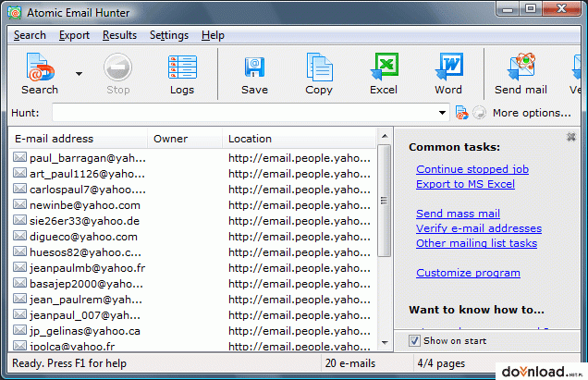This screenshot has height=380, width=588.
Task: Select the paul_barragan@yah... row
Action: [192, 158]
